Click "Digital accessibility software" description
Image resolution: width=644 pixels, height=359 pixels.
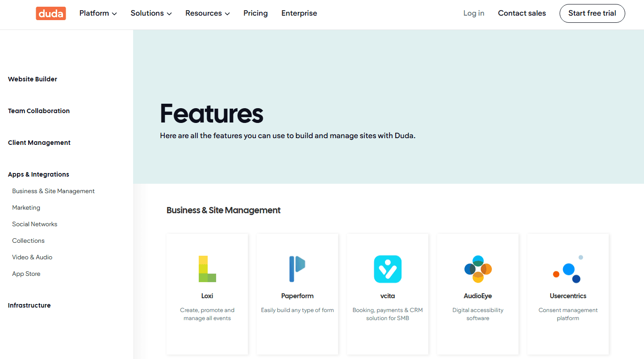pyautogui.click(x=478, y=314)
